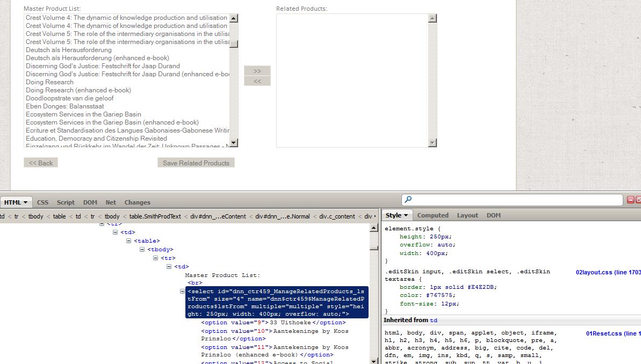Select Discerning God's Justice: Festschrift for Jaap Durand
The image size is (641, 364).
coord(103,66)
